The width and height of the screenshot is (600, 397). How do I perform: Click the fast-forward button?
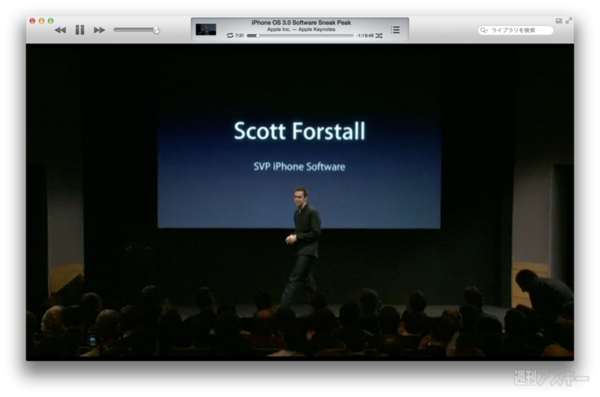[99, 30]
